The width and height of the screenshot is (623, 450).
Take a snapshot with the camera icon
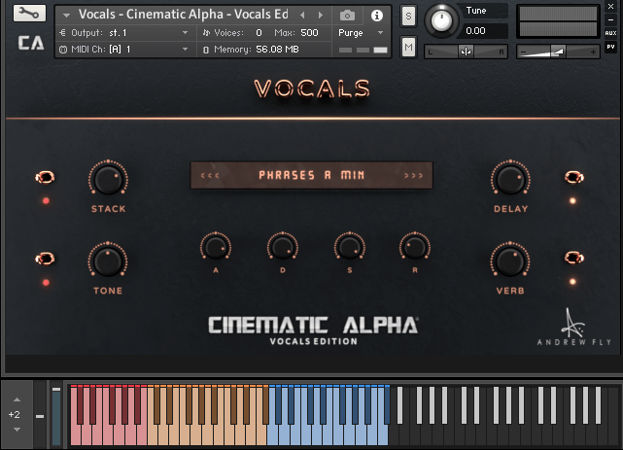(347, 15)
